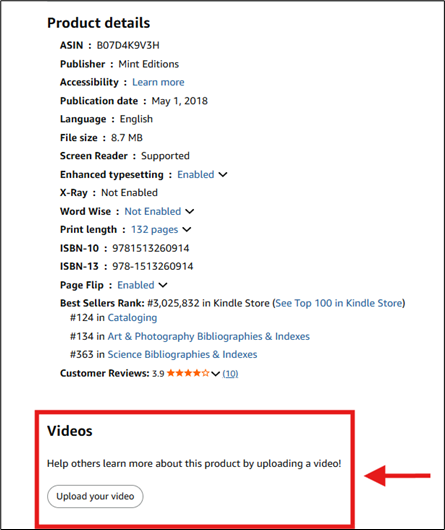Open the Enhanced typesetting Enabled link
This screenshot has height=530, width=445.
[196, 174]
